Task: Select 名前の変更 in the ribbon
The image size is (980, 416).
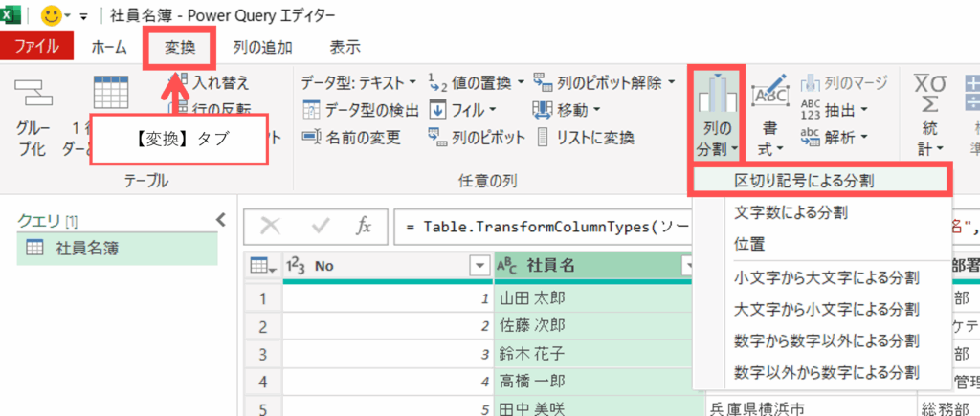Action: pyautogui.click(x=312, y=138)
